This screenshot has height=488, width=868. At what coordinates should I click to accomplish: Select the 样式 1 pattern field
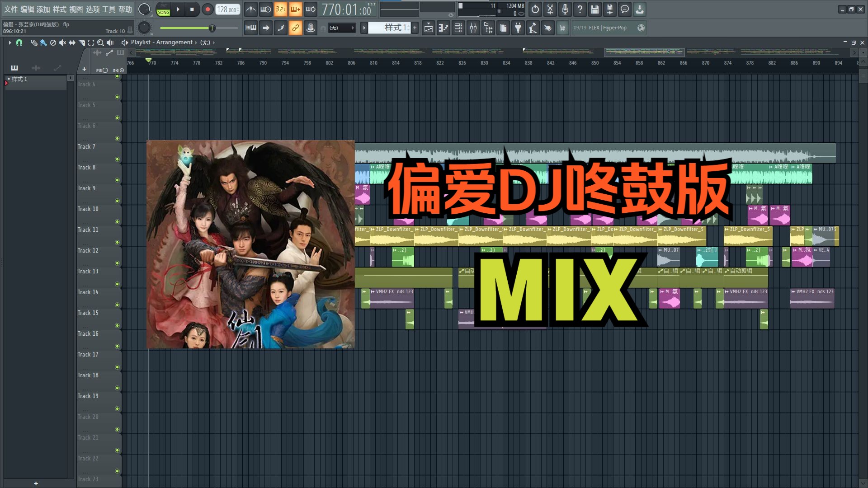pyautogui.click(x=389, y=28)
